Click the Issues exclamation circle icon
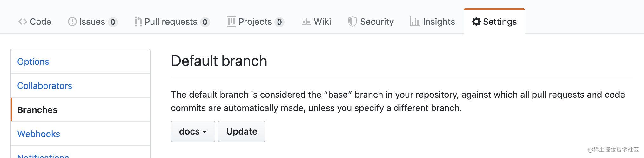The image size is (644, 158). [x=72, y=22]
